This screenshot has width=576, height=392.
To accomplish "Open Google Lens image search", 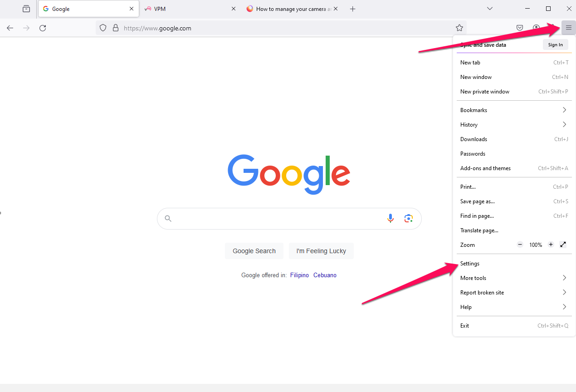I will [408, 218].
